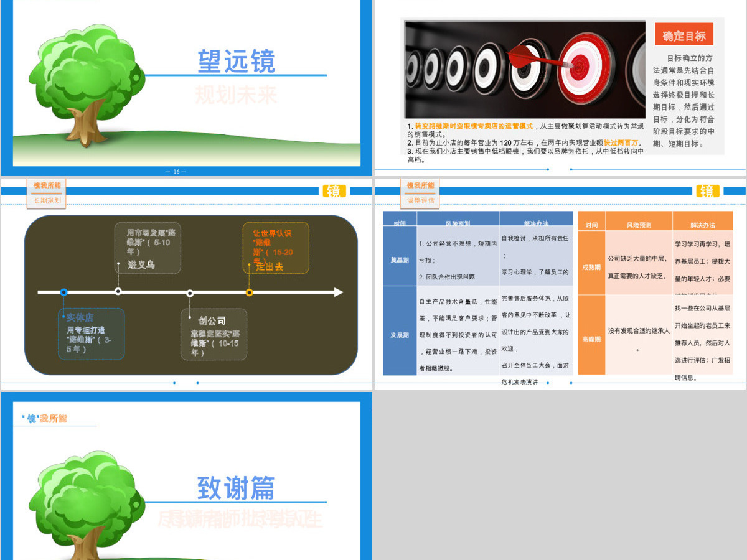The width and height of the screenshot is (747, 560).
Task: Click list item 1 about 转变路维斯时空眼镜专卖店
Action: coord(526,129)
